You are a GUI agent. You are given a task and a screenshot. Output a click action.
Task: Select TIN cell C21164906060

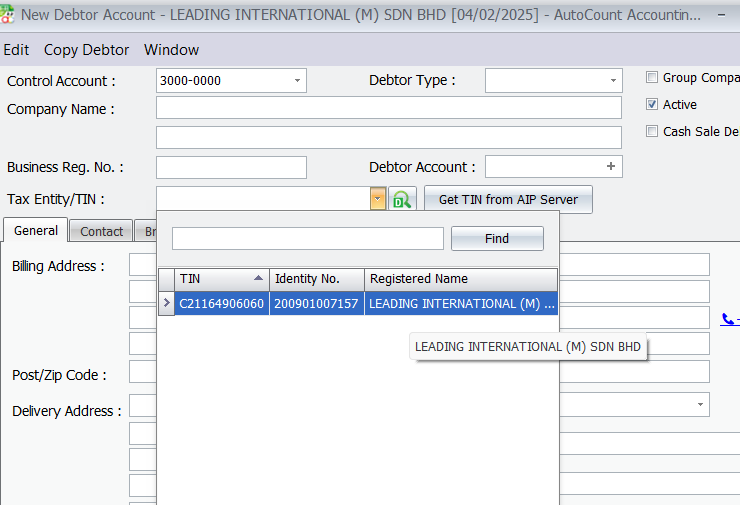pos(222,303)
